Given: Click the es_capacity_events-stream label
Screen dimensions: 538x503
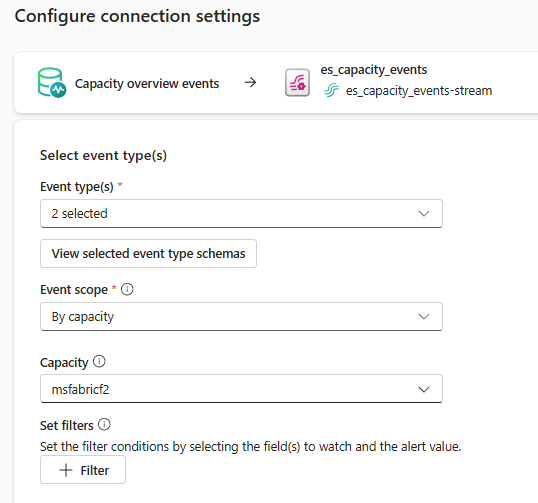Looking at the screenshot, I should pos(419,91).
